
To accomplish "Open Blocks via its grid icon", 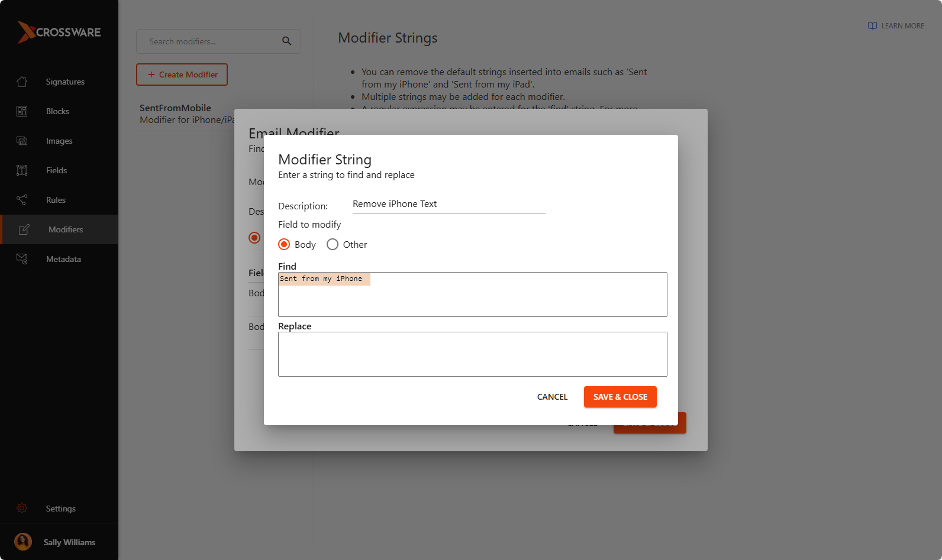I will (x=22, y=111).
